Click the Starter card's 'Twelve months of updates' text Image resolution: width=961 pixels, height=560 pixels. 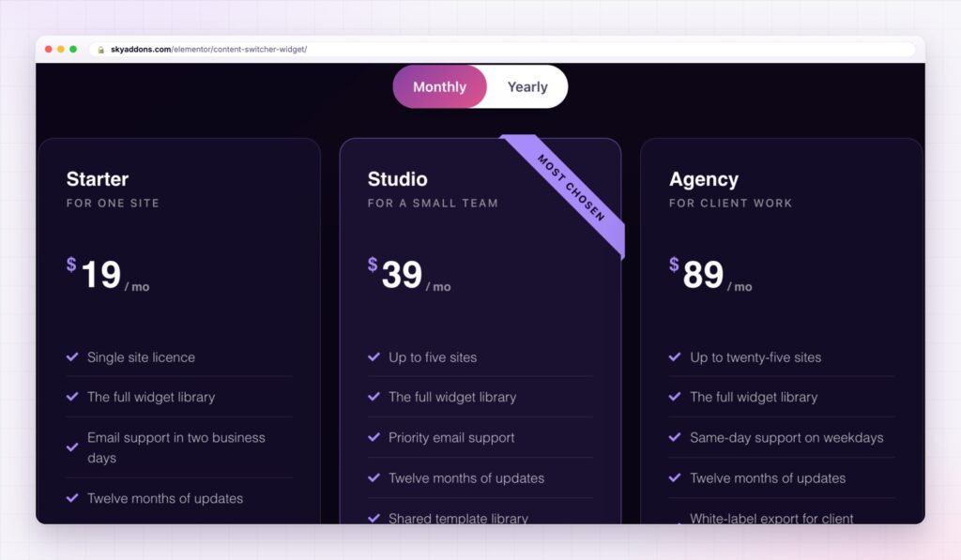(x=165, y=498)
